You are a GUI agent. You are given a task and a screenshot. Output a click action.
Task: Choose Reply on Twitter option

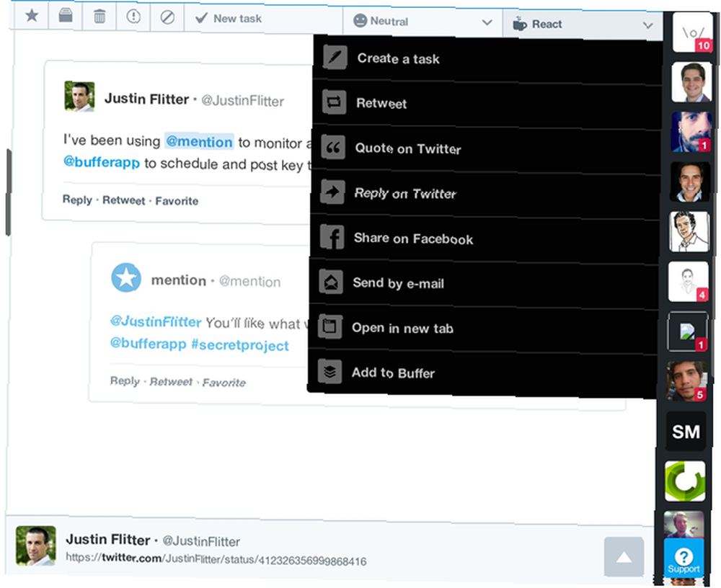(x=485, y=194)
